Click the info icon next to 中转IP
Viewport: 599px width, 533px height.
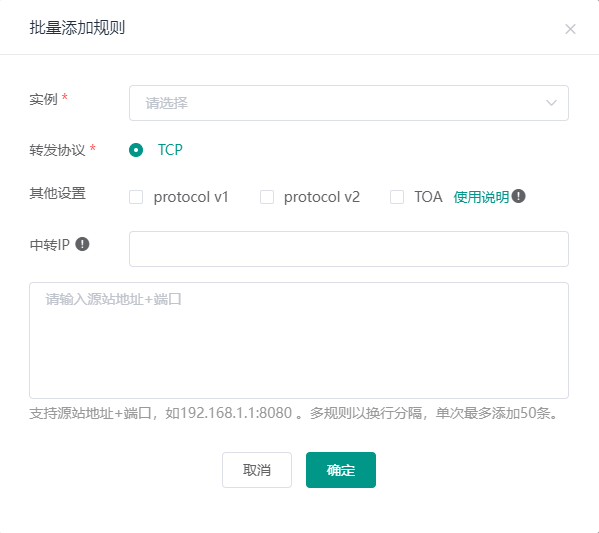(x=82, y=244)
